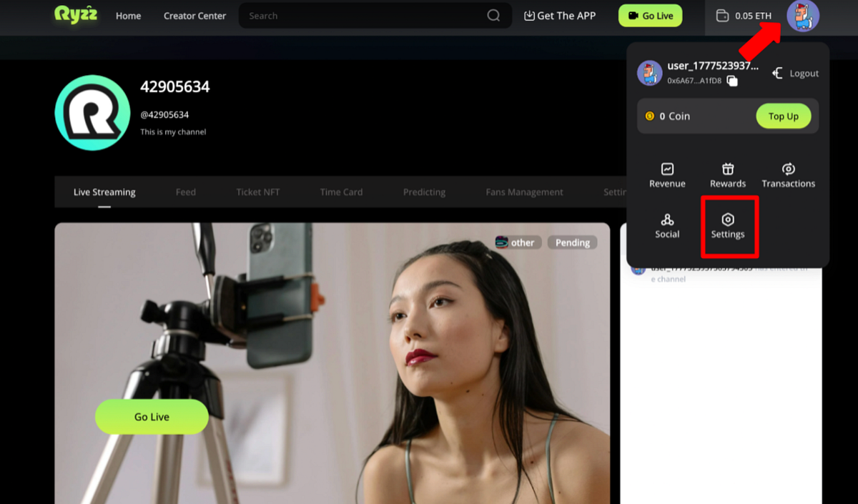858x504 pixels.
Task: Open the account dropdown via user avatar
Action: click(803, 16)
